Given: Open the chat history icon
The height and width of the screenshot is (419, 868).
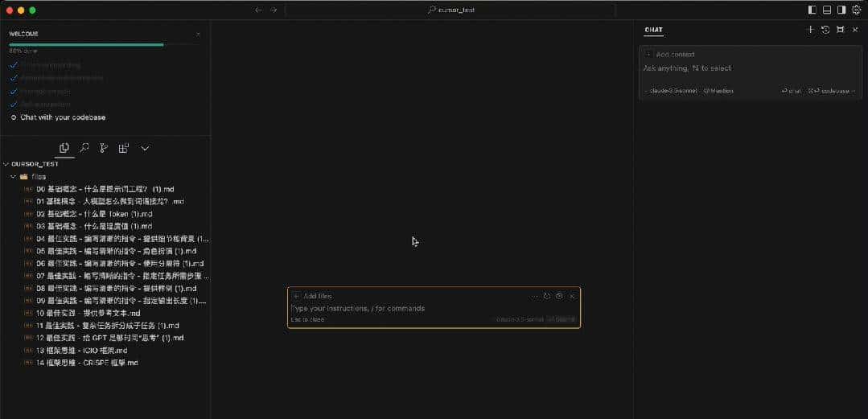Looking at the screenshot, I should click(x=825, y=30).
